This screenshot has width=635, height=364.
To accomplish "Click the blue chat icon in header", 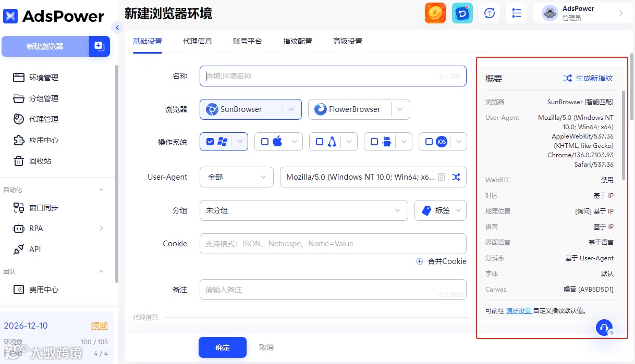I will (462, 13).
